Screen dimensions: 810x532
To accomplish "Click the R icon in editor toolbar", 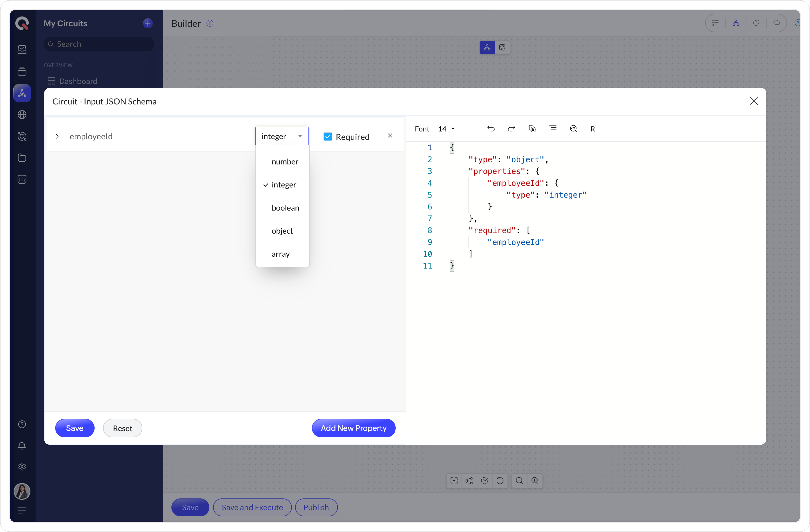I will 593,129.
